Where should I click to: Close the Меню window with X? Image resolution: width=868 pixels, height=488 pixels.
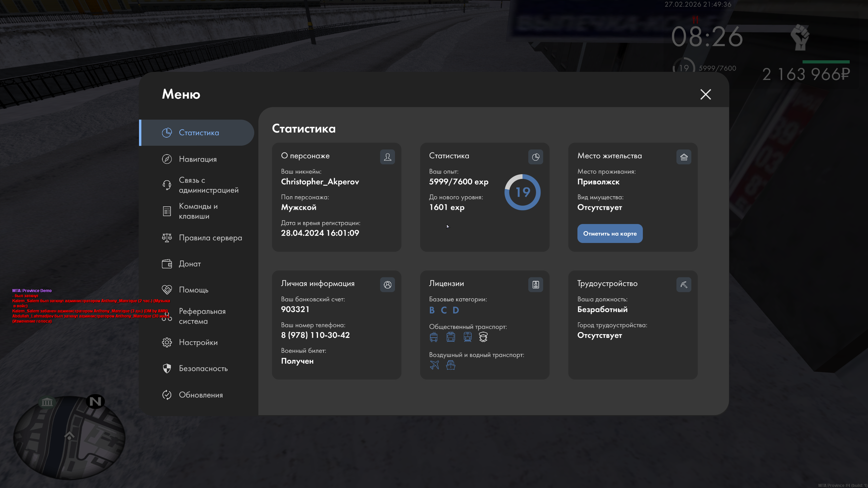706,94
